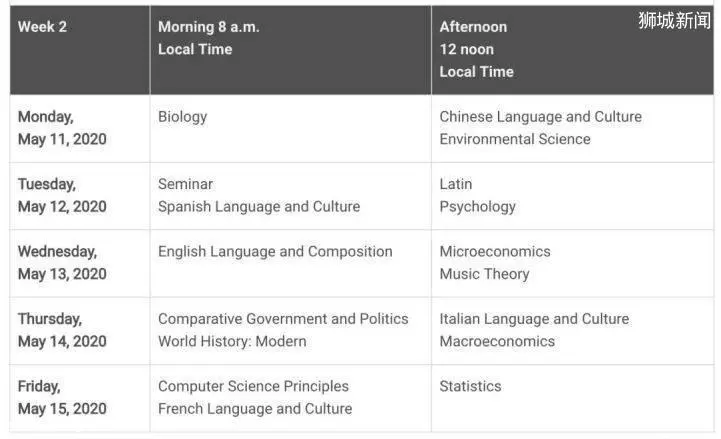Viewport: 721px width, 439px height.
Task: Select the Afternoon 12 noon header
Action: tap(572, 50)
